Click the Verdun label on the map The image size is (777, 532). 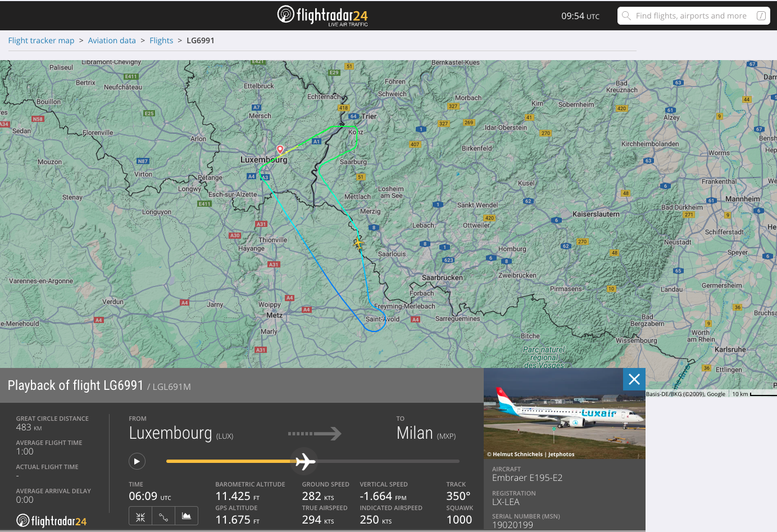point(113,302)
